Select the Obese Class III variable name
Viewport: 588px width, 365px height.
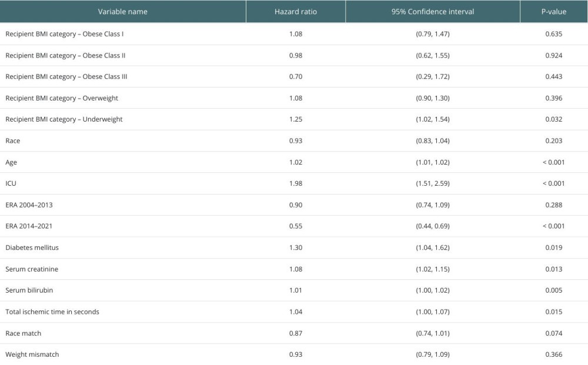pyautogui.click(x=66, y=76)
